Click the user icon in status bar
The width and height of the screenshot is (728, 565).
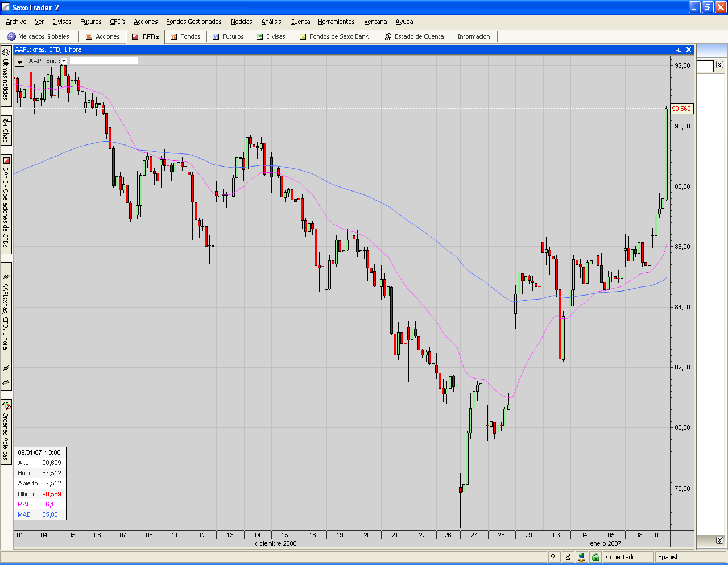[553, 557]
